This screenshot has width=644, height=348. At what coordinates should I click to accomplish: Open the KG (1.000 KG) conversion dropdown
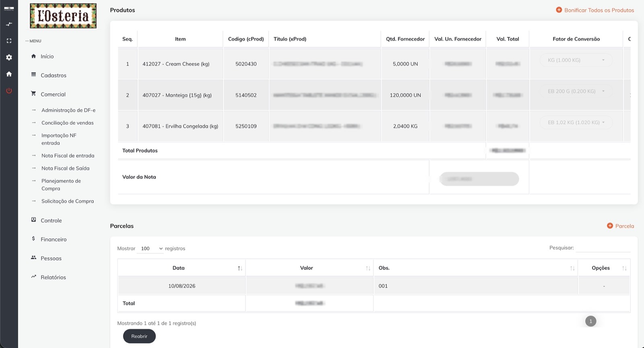[x=576, y=60]
